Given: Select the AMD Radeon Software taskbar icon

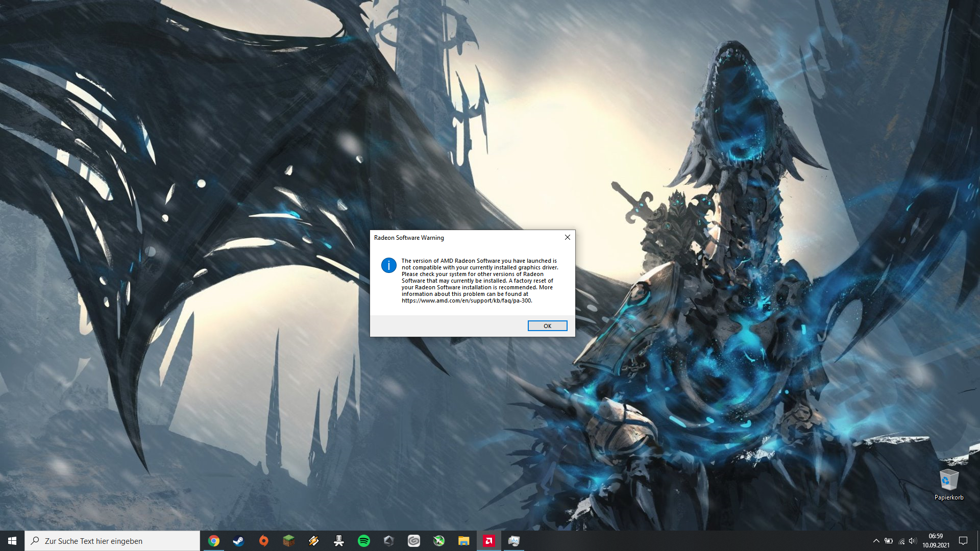Looking at the screenshot, I should [x=488, y=541].
